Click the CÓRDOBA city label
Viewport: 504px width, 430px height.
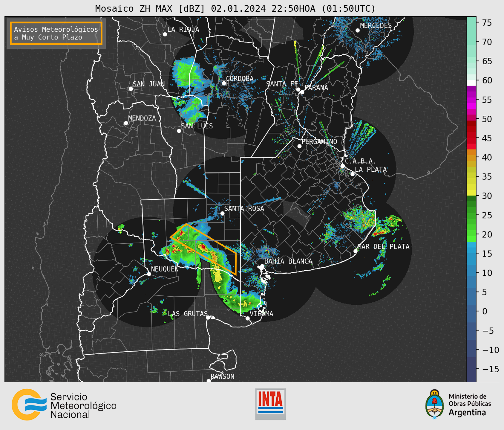coord(240,79)
